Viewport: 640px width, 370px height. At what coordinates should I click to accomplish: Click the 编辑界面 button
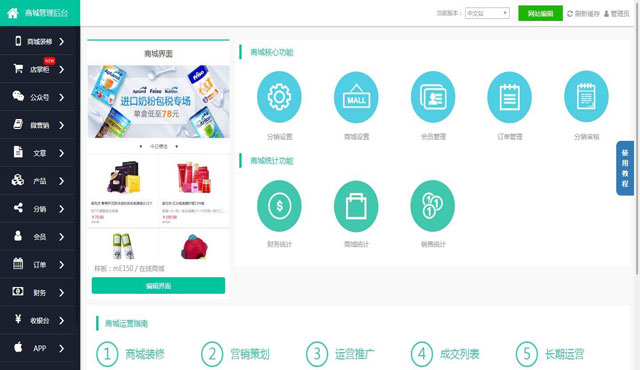[158, 286]
